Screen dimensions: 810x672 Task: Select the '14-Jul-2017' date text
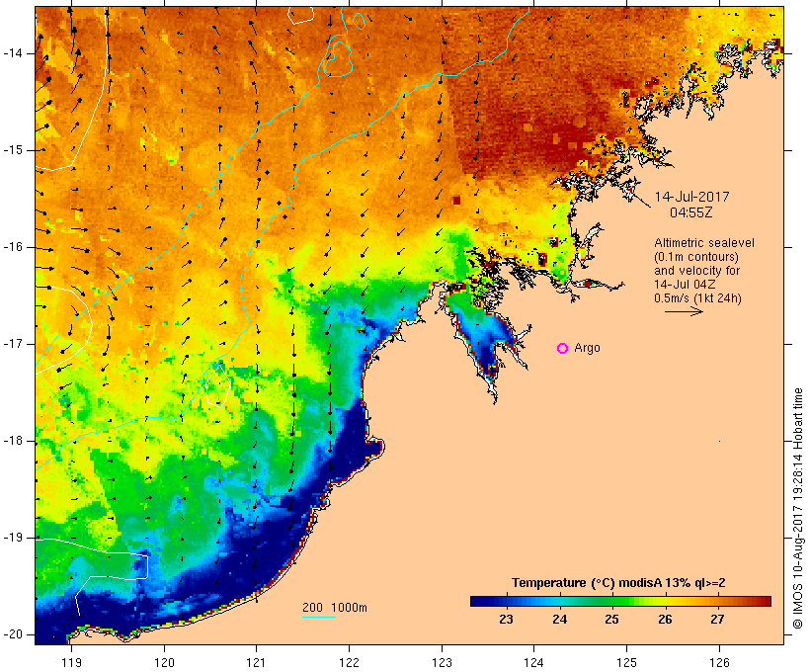click(691, 197)
